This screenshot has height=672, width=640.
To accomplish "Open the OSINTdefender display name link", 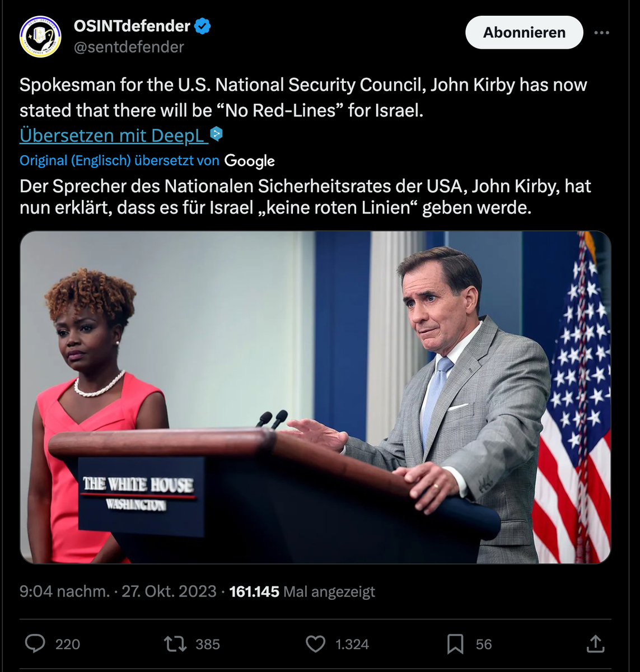I will click(132, 26).
